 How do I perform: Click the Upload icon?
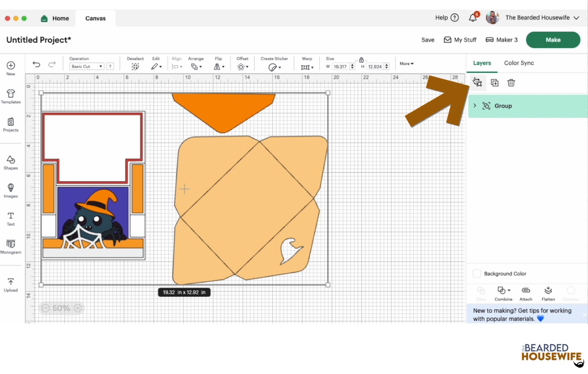point(11,285)
